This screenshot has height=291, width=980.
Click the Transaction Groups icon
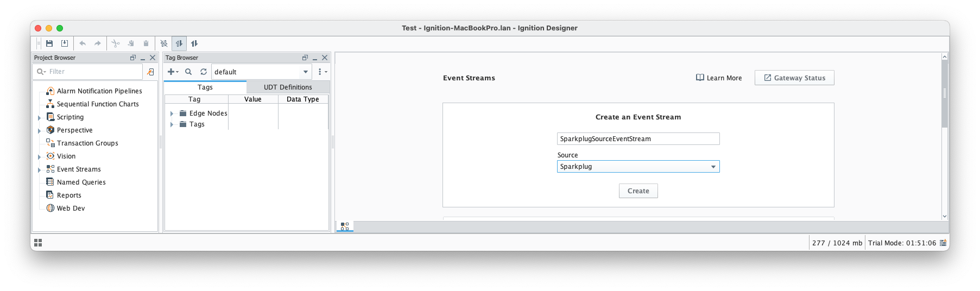[50, 143]
